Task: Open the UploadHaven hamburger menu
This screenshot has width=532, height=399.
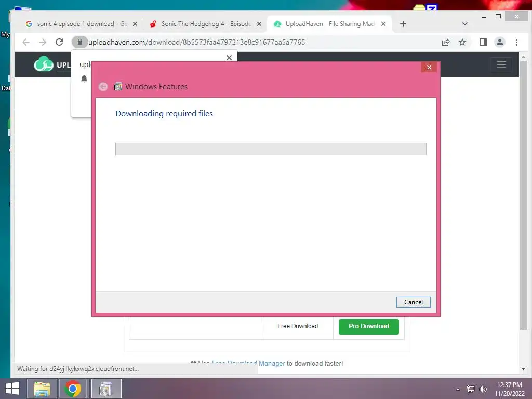Action: pyautogui.click(x=501, y=64)
